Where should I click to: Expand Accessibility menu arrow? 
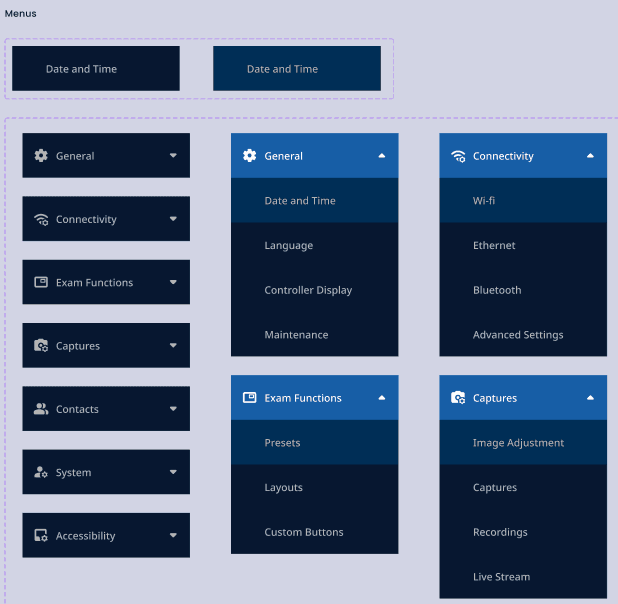[x=173, y=535]
